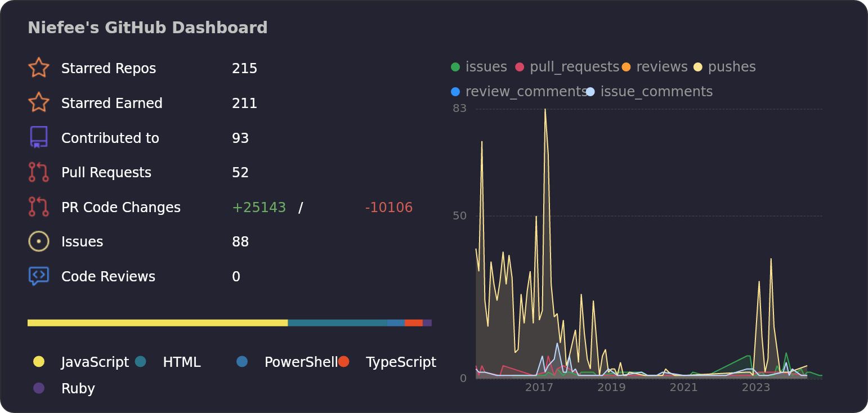Click the yellow JavaScript segment of language bar
868x413 pixels.
pos(158,323)
